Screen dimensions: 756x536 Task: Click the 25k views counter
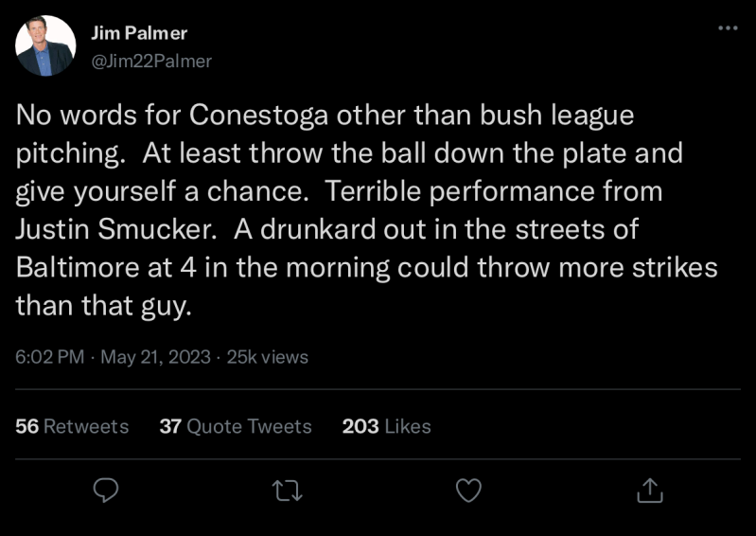pyautogui.click(x=268, y=357)
